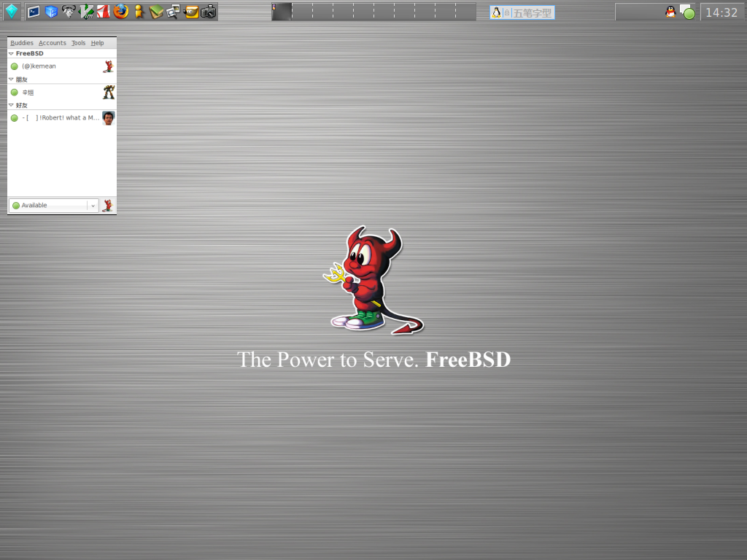
Task: Click the robot avatar in the 朋友 group
Action: pos(109,93)
